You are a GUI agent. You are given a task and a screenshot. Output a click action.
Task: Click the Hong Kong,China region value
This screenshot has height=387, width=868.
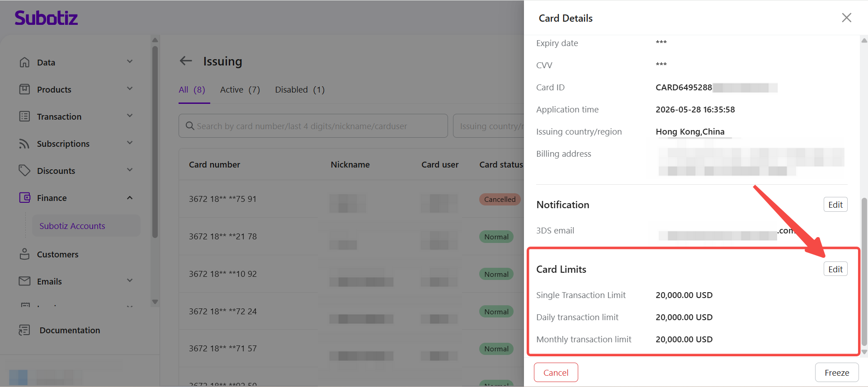click(690, 131)
